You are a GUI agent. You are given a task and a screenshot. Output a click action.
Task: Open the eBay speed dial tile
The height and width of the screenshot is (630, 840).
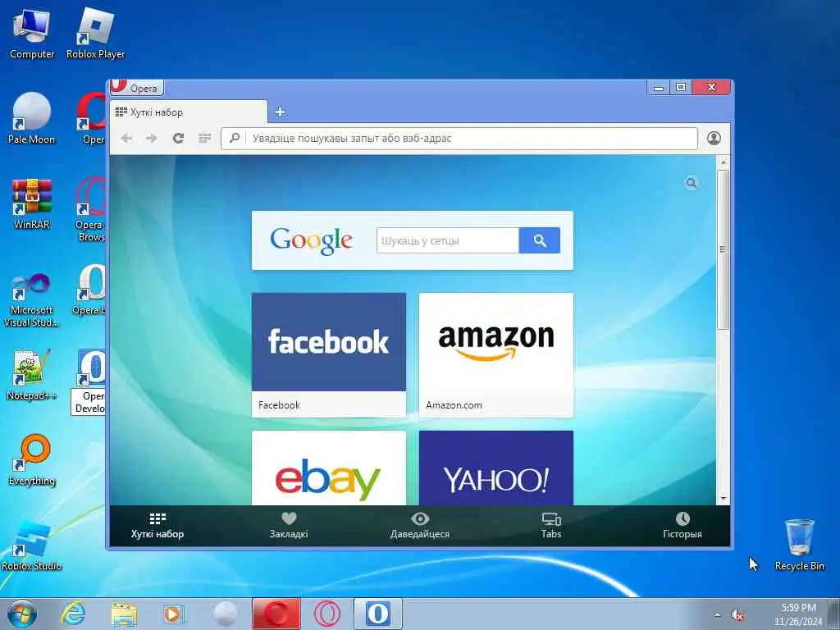(x=329, y=468)
